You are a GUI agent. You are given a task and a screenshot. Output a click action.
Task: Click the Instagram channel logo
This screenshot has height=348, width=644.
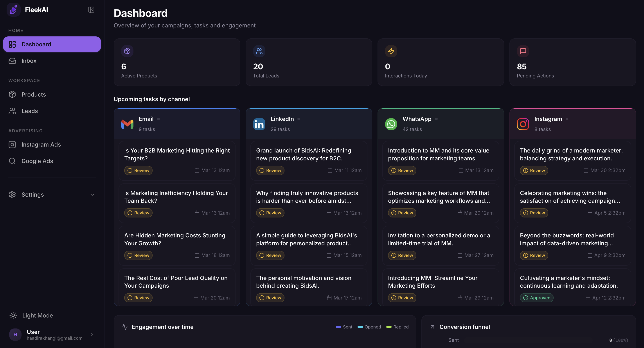click(523, 124)
